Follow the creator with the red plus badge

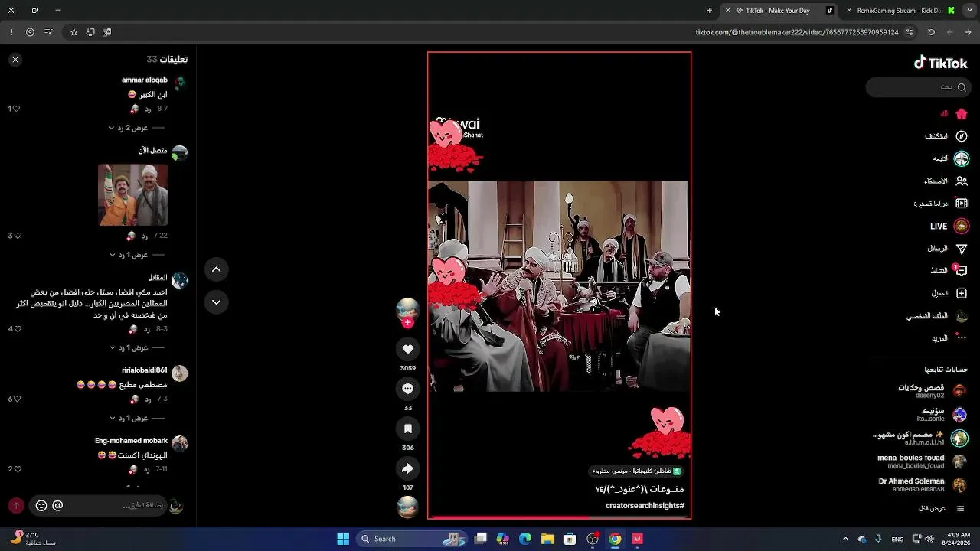(407, 323)
